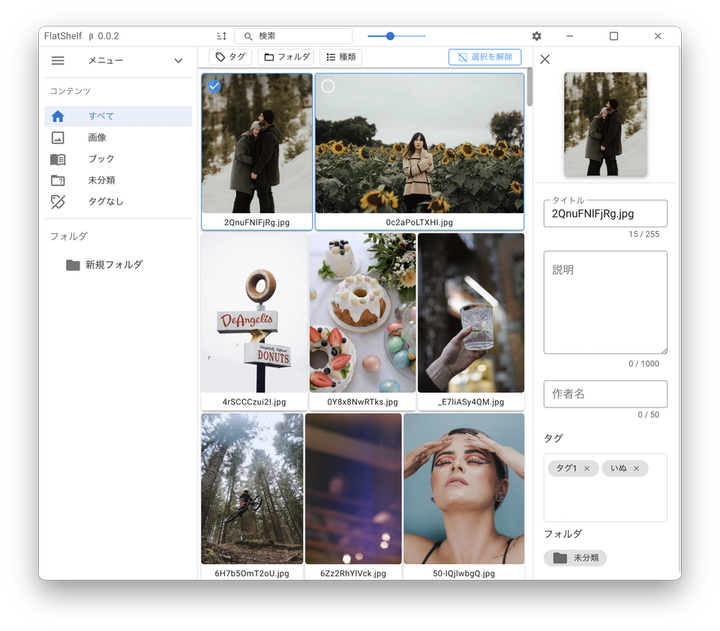This screenshot has height=631, width=720.
Task: Click the folder icon beside 新規フォルダ
Action: [x=73, y=265]
